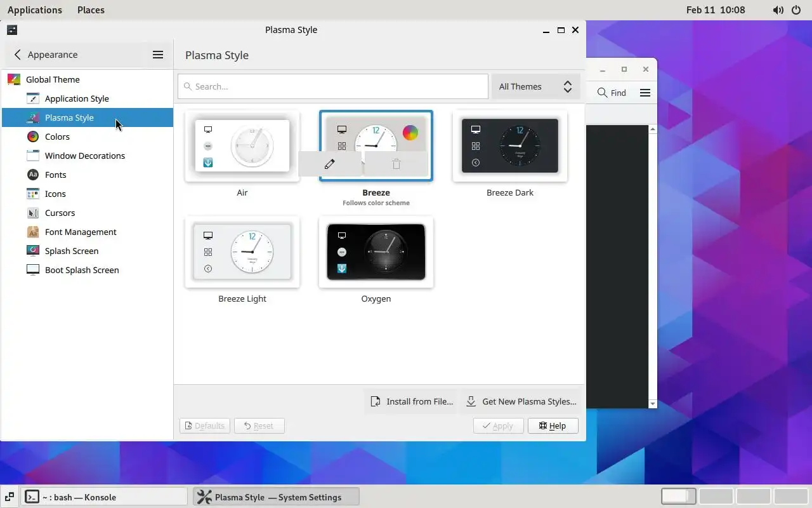Select Application Style in the sidebar
This screenshot has width=812, height=508.
click(88, 98)
